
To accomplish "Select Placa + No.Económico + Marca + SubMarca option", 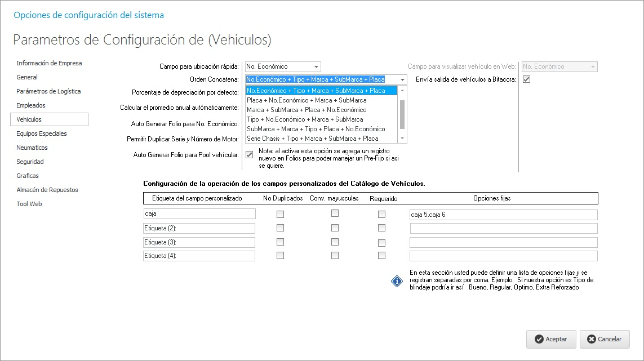I will [307, 100].
